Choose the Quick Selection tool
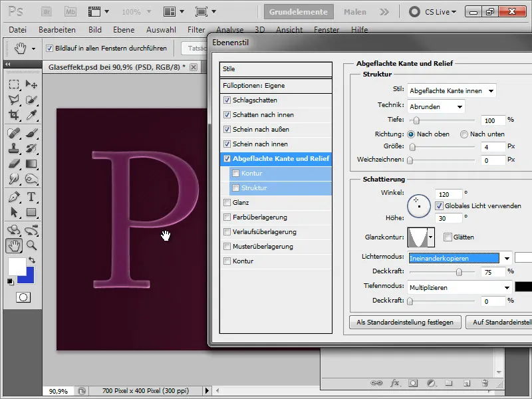Screen dimensions: 532x399 pyautogui.click(x=31, y=99)
